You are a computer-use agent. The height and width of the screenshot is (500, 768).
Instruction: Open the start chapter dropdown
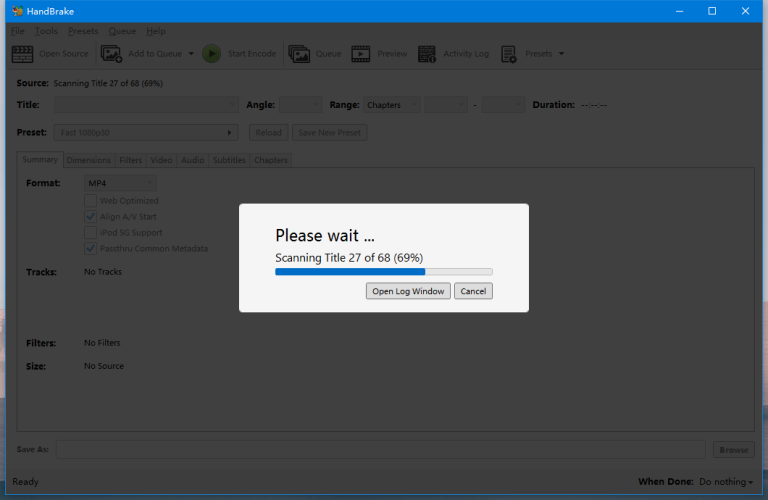tap(446, 105)
